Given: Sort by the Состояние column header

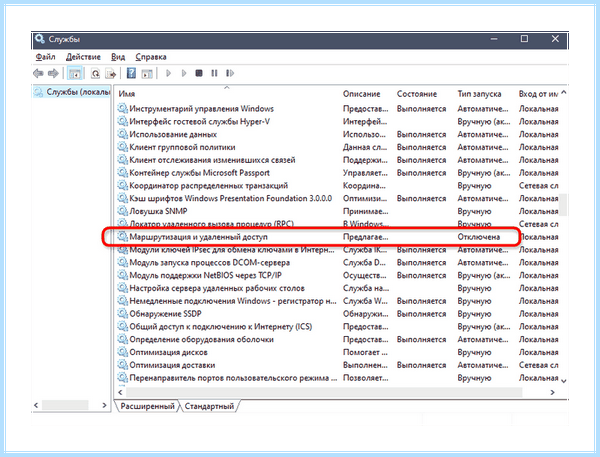Looking at the screenshot, I should [x=417, y=94].
